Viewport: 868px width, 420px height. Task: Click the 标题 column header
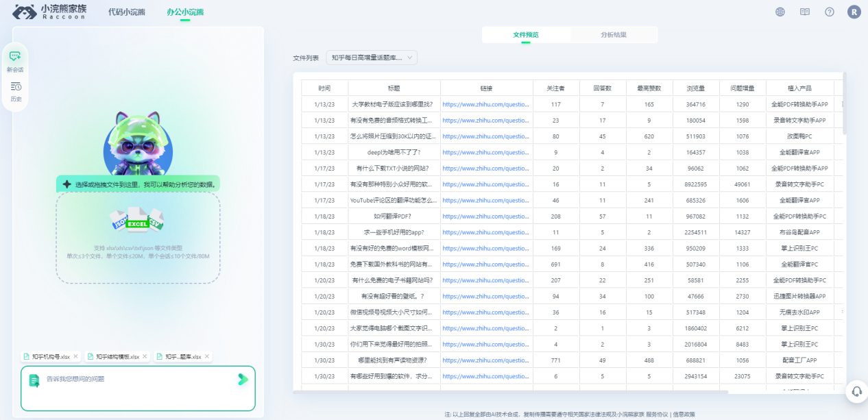[394, 88]
